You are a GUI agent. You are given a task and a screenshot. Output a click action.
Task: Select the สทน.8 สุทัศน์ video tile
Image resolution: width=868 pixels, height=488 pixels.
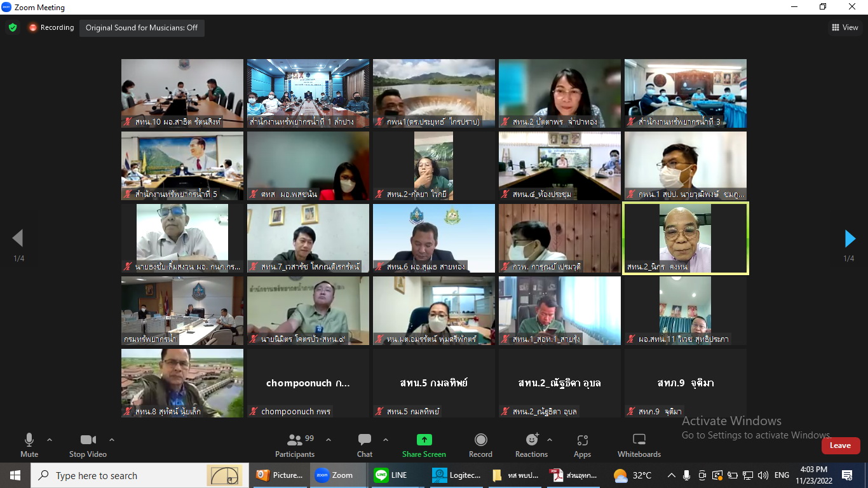click(182, 383)
